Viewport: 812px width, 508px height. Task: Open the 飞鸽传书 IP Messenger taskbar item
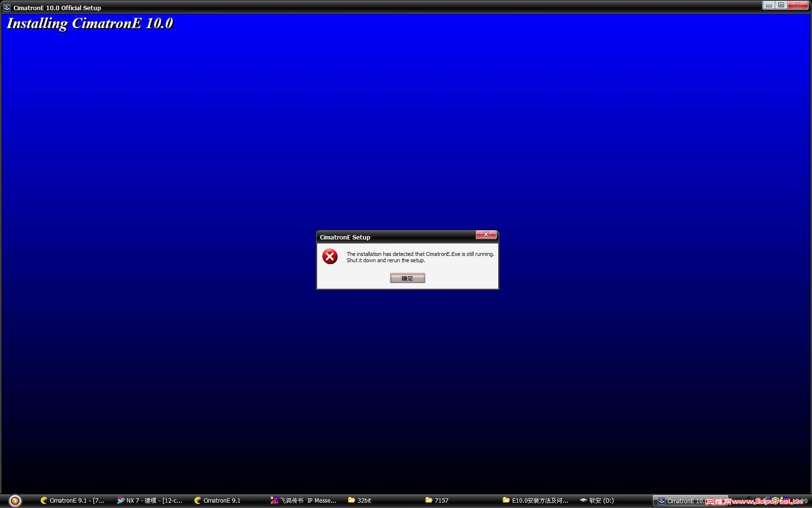(304, 501)
